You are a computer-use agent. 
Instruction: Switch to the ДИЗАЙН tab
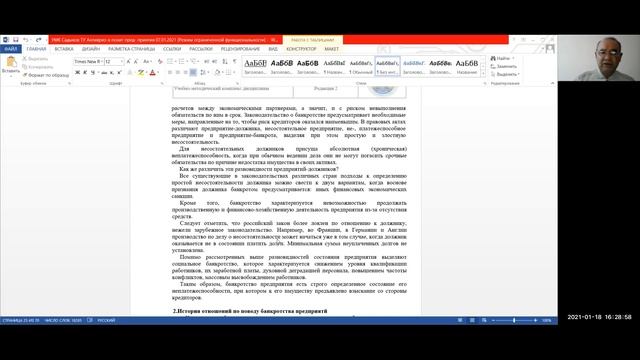pyautogui.click(x=91, y=49)
